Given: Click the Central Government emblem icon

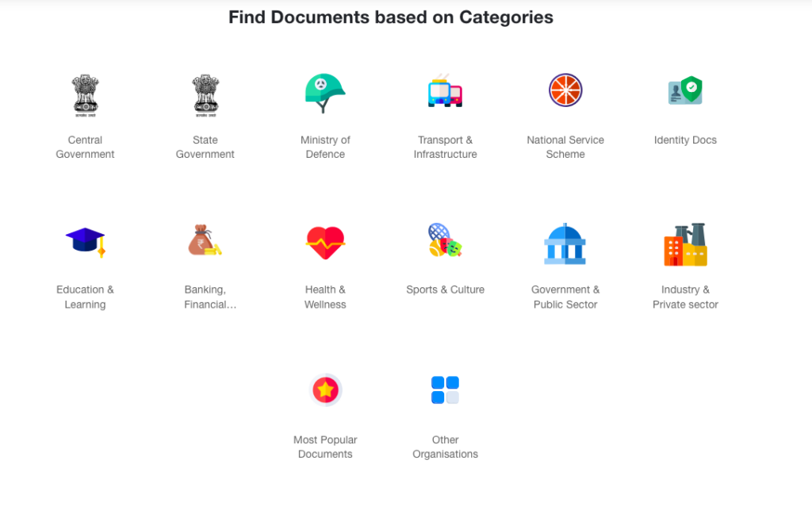Looking at the screenshot, I should (85, 94).
